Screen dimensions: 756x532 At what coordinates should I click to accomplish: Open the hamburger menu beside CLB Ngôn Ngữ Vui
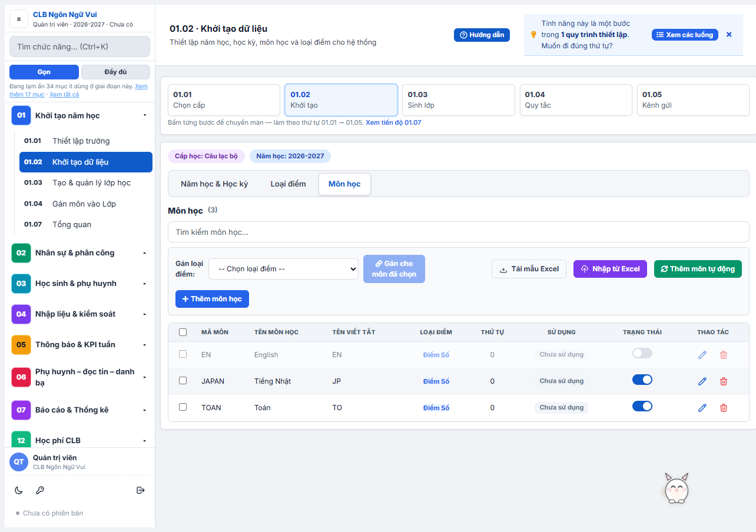[19, 19]
